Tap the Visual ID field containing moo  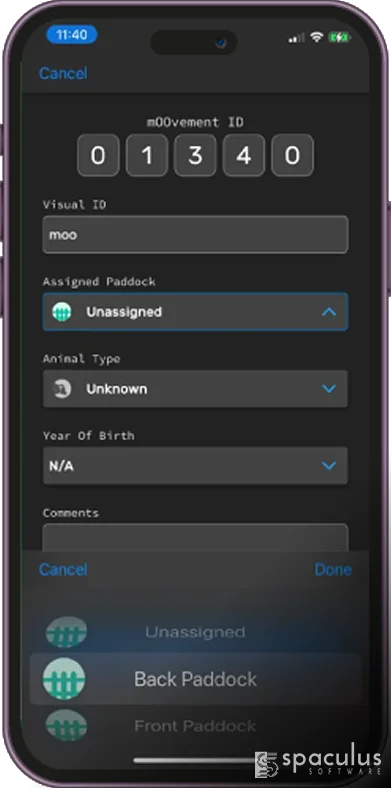pos(196,235)
